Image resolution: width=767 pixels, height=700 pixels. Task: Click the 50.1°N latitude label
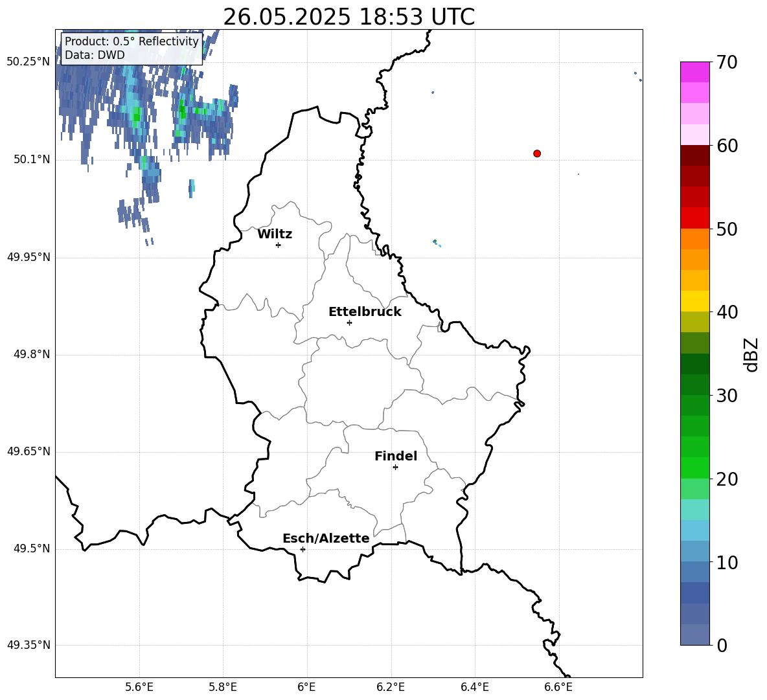(x=32, y=160)
